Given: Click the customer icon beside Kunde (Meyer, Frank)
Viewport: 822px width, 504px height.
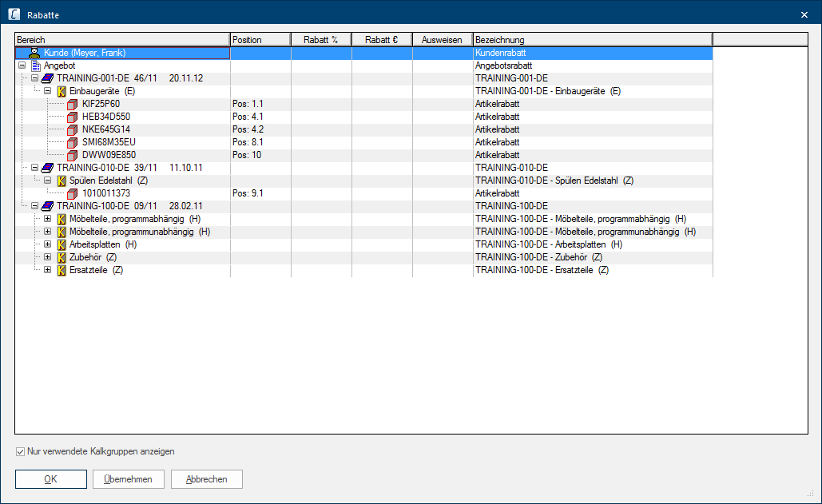Looking at the screenshot, I should pos(34,53).
